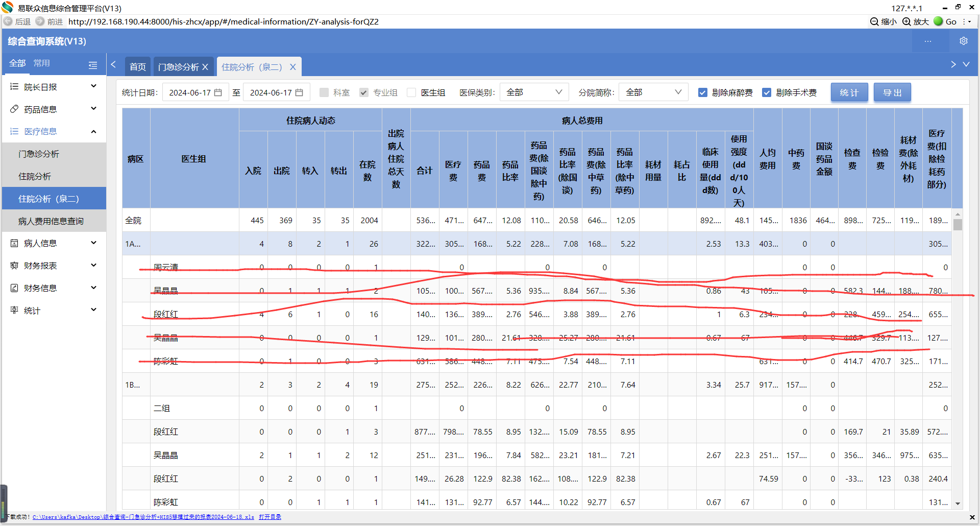980x526 pixels.
Task: Click the 打开目录 link
Action: (x=270, y=517)
